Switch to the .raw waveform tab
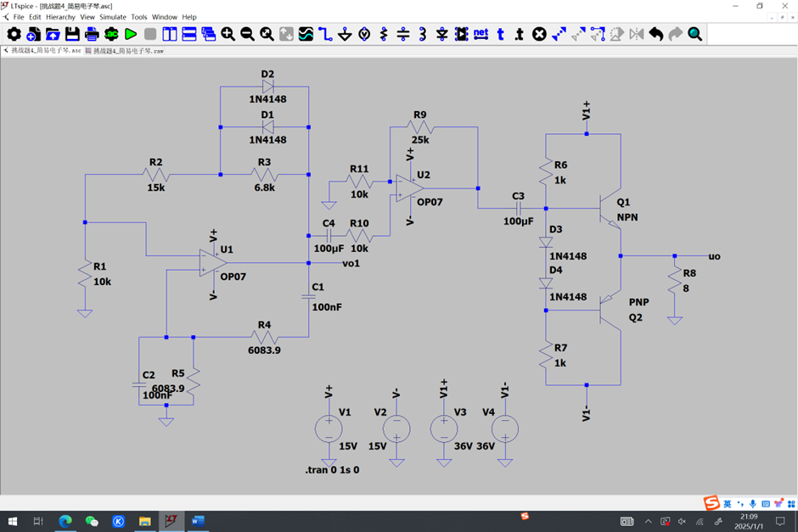The height and width of the screenshot is (532, 798). coord(128,51)
